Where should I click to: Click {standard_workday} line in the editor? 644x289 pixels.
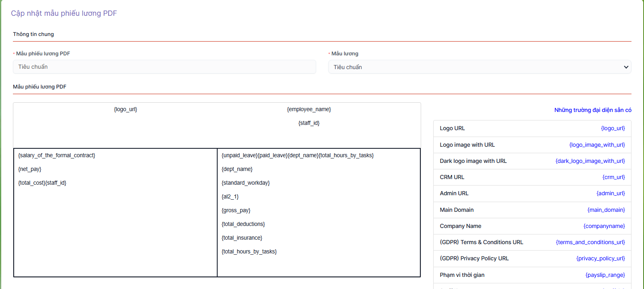click(x=245, y=183)
